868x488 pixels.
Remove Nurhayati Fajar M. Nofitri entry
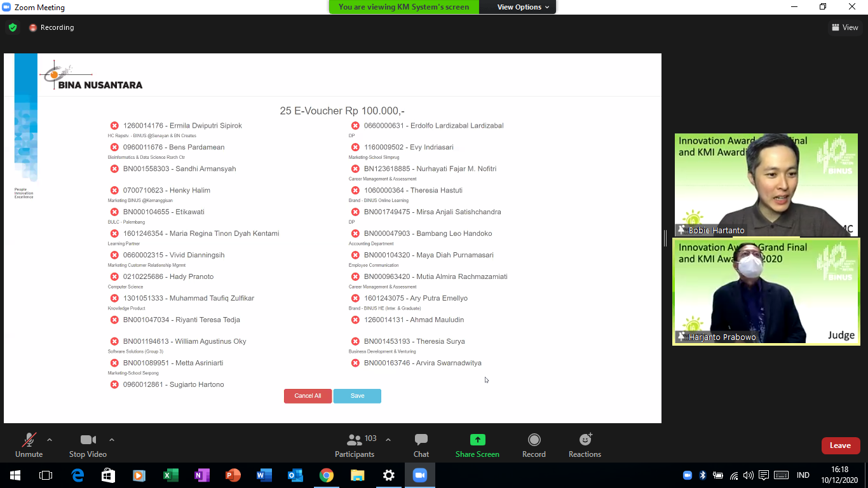pyautogui.click(x=355, y=169)
